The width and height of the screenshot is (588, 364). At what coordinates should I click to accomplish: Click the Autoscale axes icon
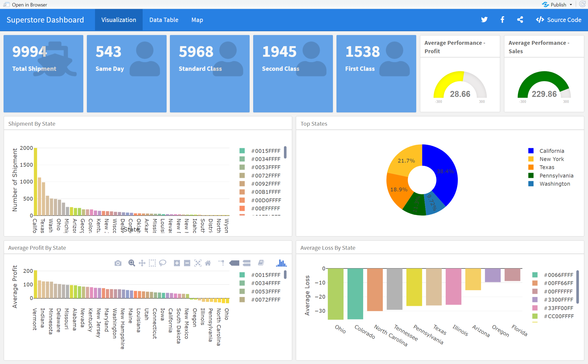pos(198,263)
